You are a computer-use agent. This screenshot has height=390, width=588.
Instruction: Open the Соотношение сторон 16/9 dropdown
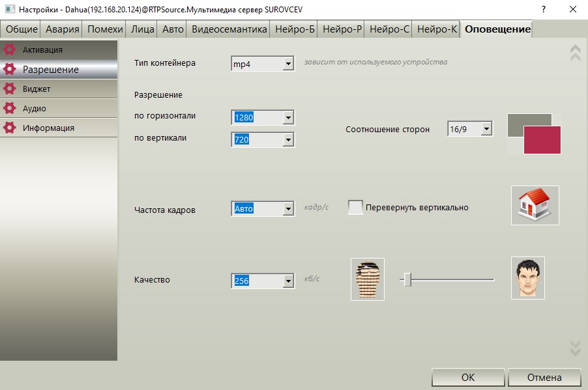click(x=486, y=129)
